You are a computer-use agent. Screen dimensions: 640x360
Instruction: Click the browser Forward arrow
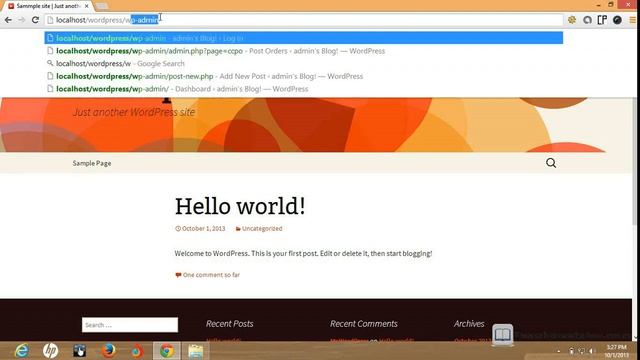tap(22, 20)
